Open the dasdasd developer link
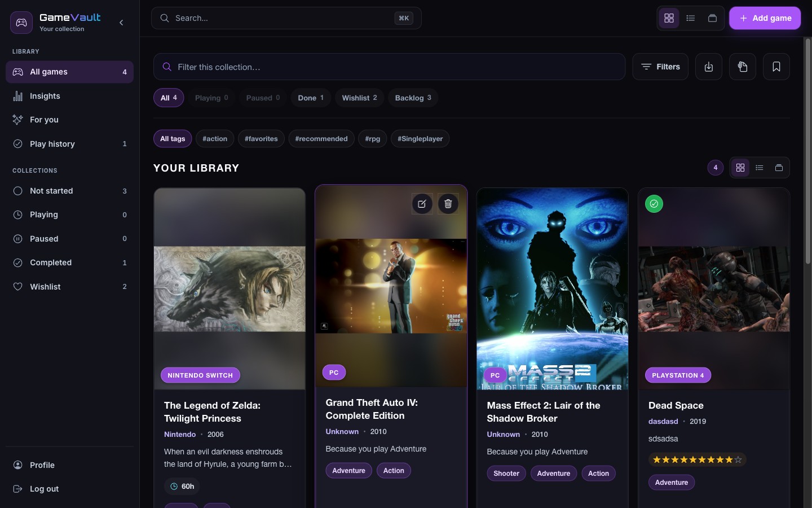The image size is (812, 508). (x=663, y=422)
